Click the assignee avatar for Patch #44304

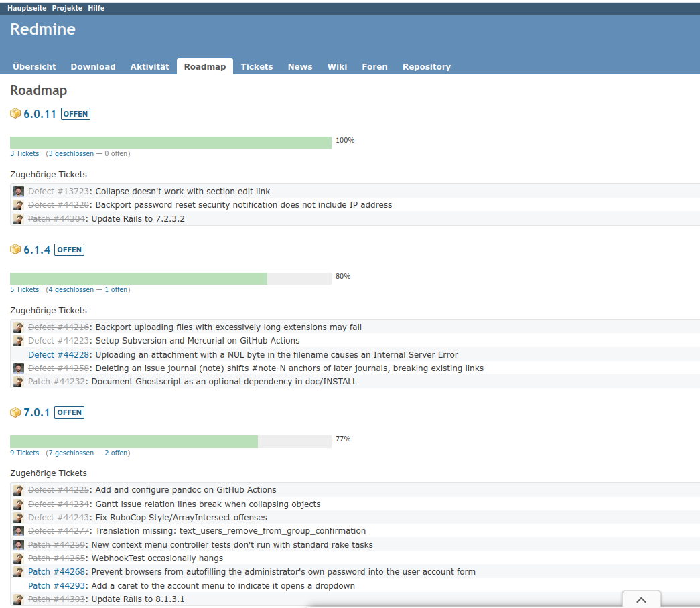[18, 219]
